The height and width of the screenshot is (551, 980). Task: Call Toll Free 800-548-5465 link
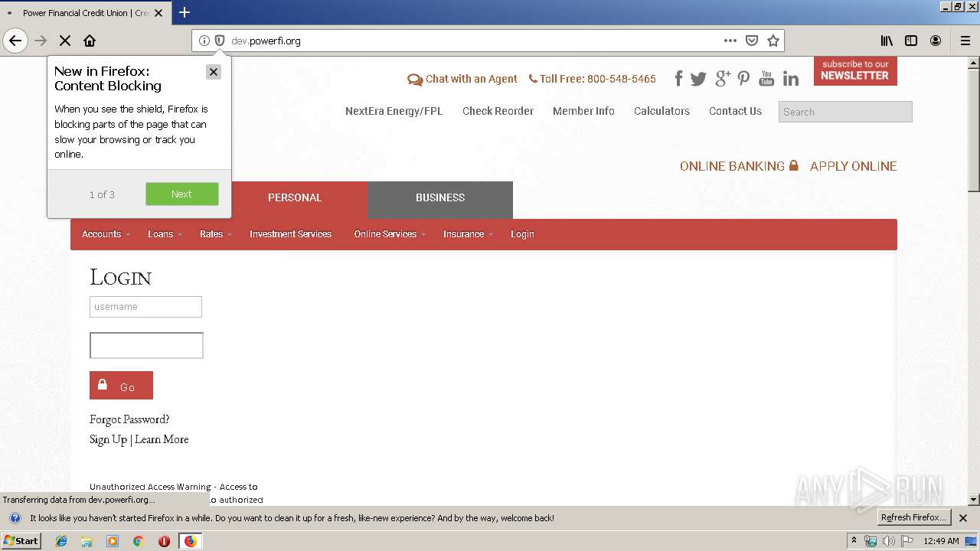(592, 79)
